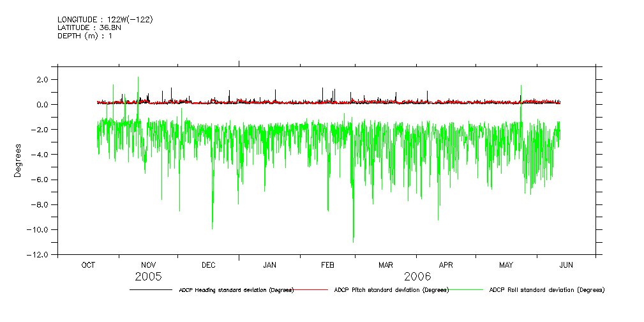Click the DEPTH (m) : 1 header text
The height and width of the screenshot is (322, 644).
pyautogui.click(x=85, y=35)
